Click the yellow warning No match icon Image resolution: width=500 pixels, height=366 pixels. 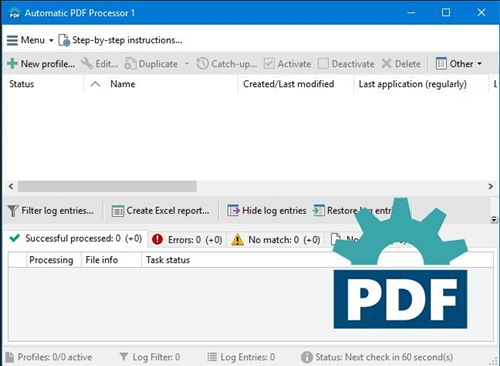coord(237,239)
